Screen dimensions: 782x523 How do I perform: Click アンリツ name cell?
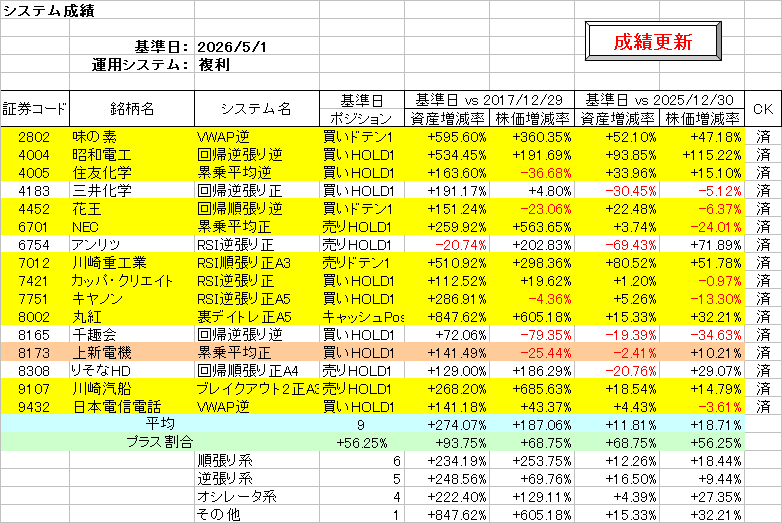click(x=96, y=245)
